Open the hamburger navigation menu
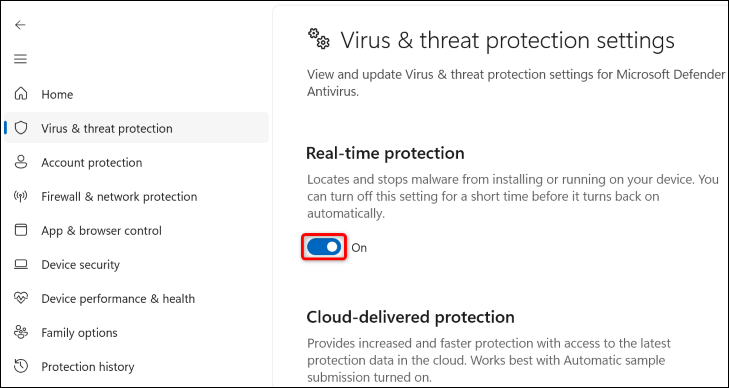This screenshot has height=388, width=729. pos(20,59)
